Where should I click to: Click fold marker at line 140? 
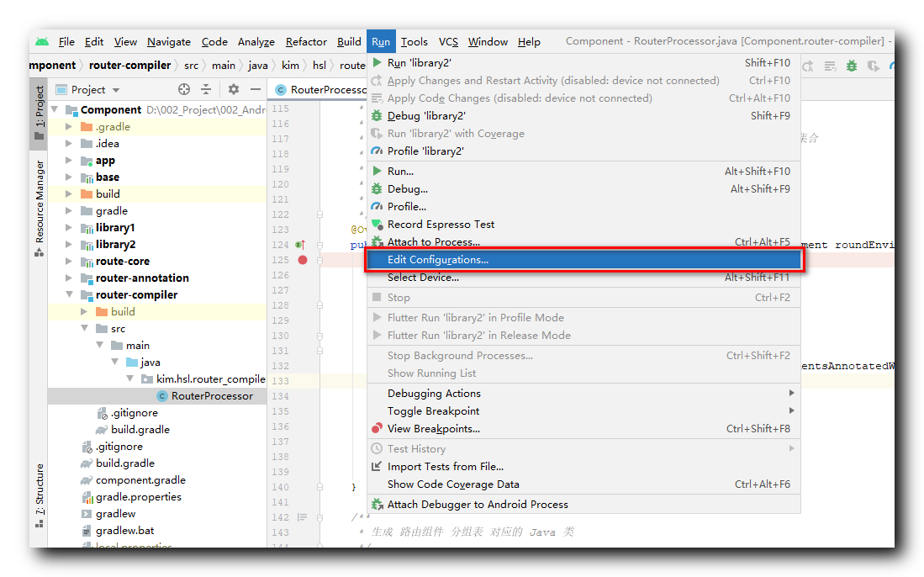tap(320, 487)
